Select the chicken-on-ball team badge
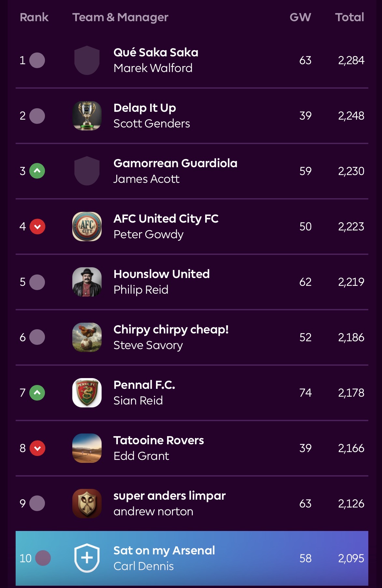The height and width of the screenshot is (588, 382). pos(87,337)
